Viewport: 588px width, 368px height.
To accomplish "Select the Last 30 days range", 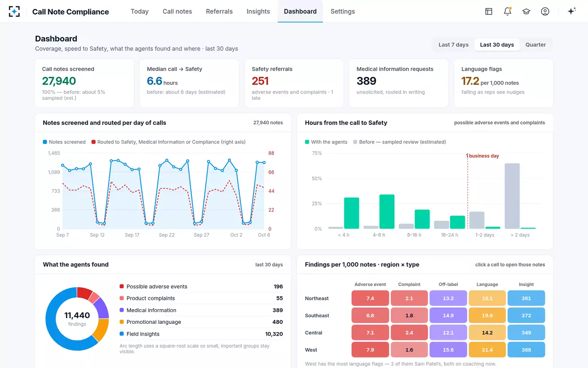I will point(497,45).
